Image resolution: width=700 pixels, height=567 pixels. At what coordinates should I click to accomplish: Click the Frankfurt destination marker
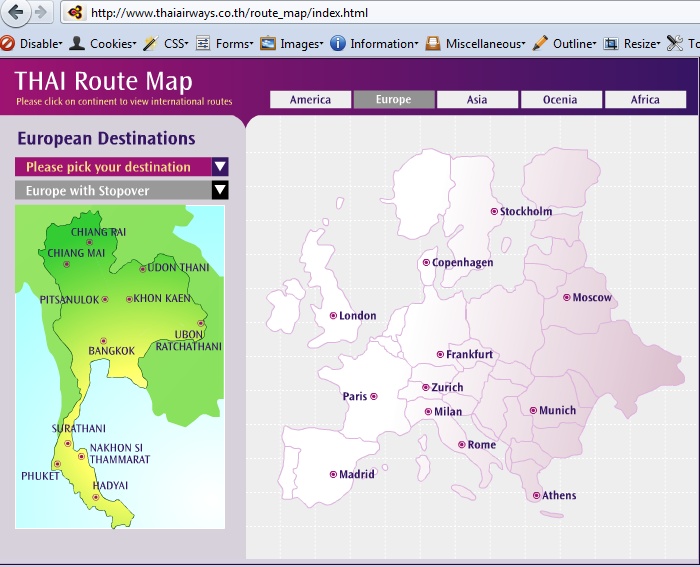[x=440, y=354]
